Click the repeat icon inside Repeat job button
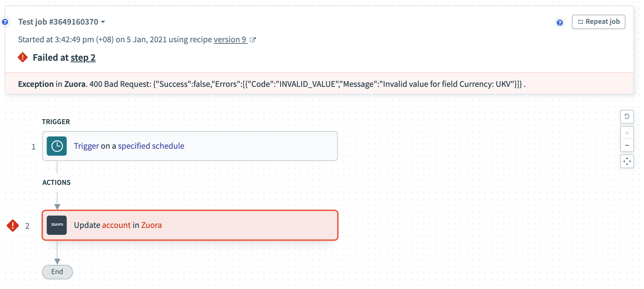The image size is (644, 289). pyautogui.click(x=581, y=22)
